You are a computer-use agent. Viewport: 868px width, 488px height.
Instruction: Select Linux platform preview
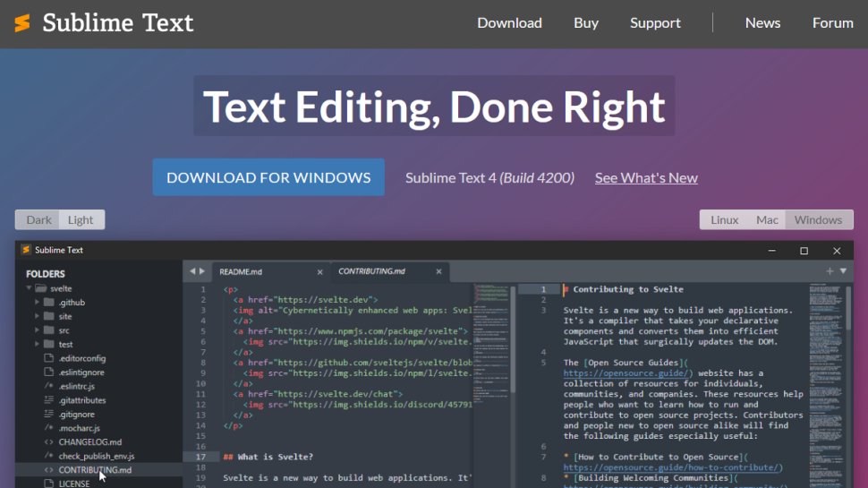coord(724,220)
